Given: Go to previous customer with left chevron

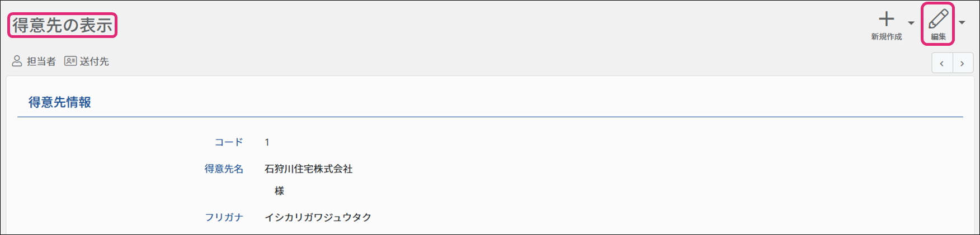Looking at the screenshot, I should pos(942,63).
